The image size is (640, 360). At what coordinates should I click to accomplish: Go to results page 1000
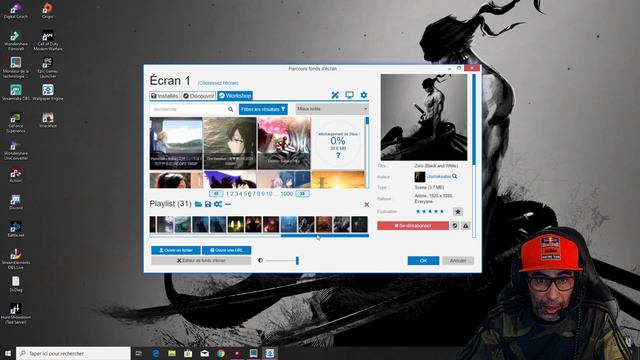point(287,193)
